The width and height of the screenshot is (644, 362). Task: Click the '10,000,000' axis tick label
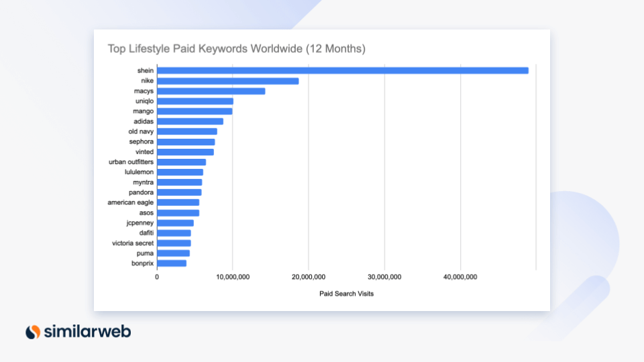233,277
